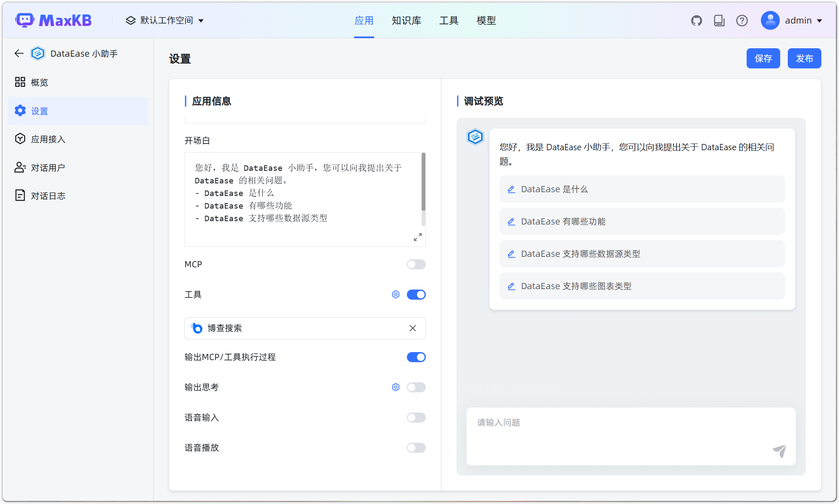Click the 保存 button
Image resolution: width=839 pixels, height=504 pixels.
coord(763,58)
